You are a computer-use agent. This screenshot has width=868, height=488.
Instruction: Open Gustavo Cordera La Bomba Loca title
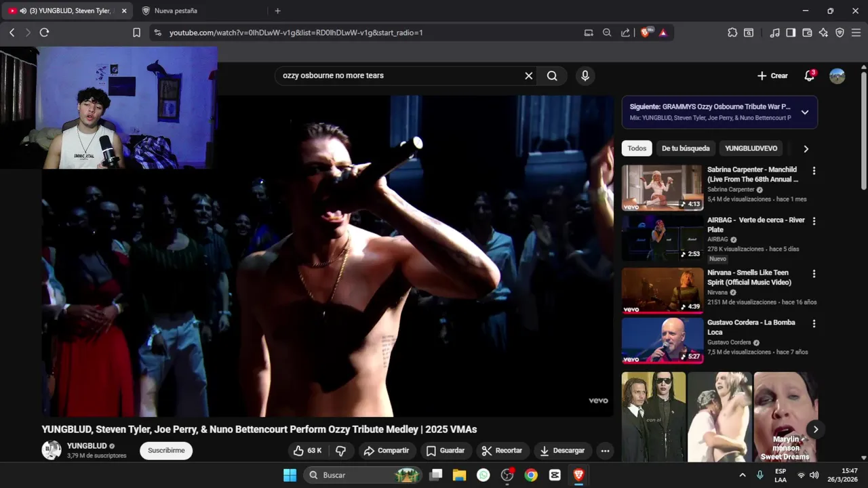click(751, 327)
